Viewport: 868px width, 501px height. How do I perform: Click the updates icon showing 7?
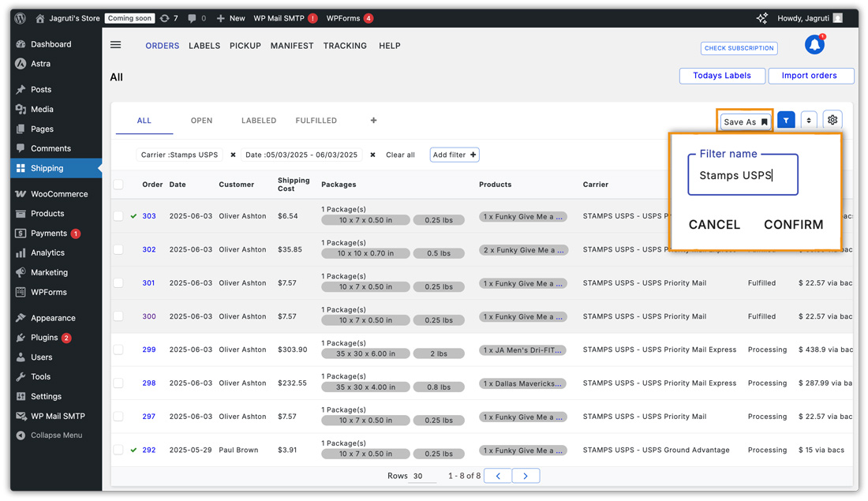[169, 18]
